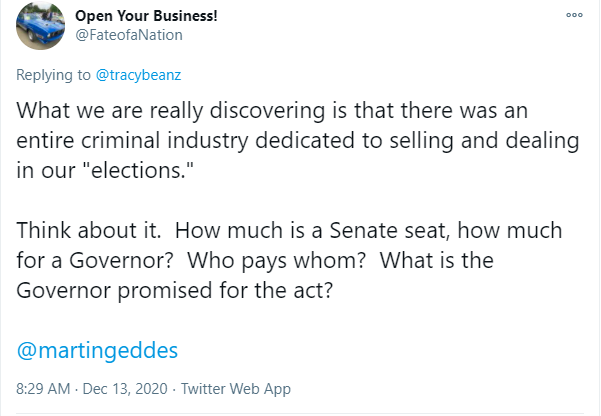The height and width of the screenshot is (416, 601).
Task: Follow the @martingeddes mention link
Action: (x=97, y=350)
